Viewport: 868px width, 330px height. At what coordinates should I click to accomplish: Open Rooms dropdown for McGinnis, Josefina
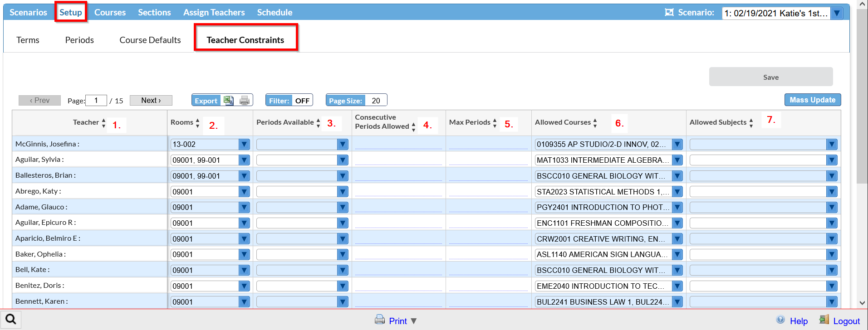pyautogui.click(x=244, y=144)
